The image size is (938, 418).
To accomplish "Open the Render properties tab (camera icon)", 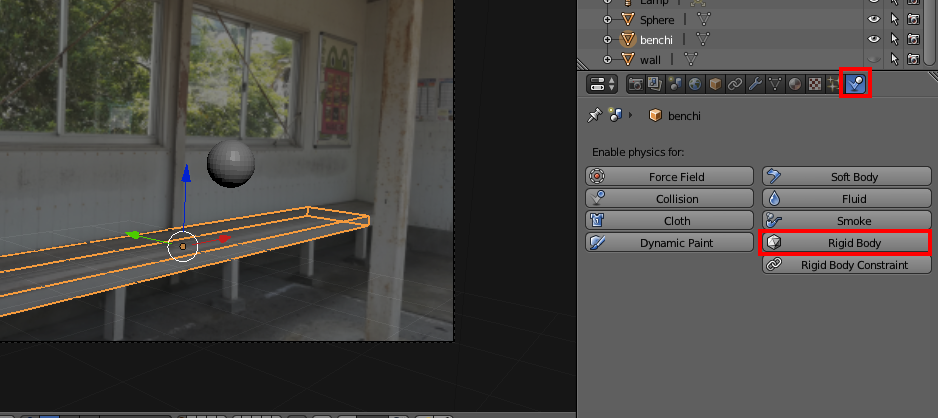I will 635,84.
